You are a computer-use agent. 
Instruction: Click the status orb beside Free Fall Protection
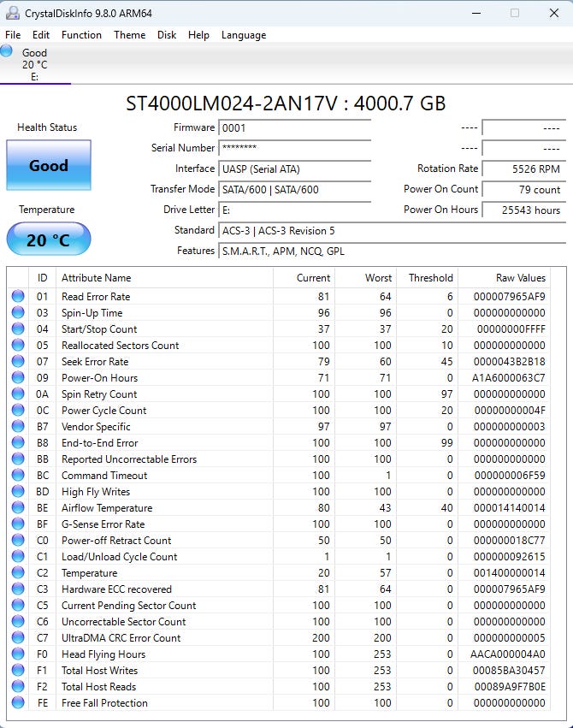click(x=18, y=703)
